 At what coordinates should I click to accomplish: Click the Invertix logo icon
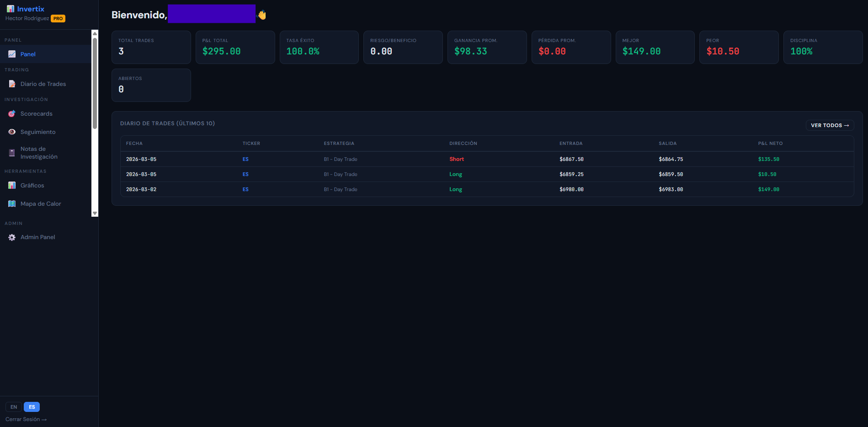click(x=10, y=8)
